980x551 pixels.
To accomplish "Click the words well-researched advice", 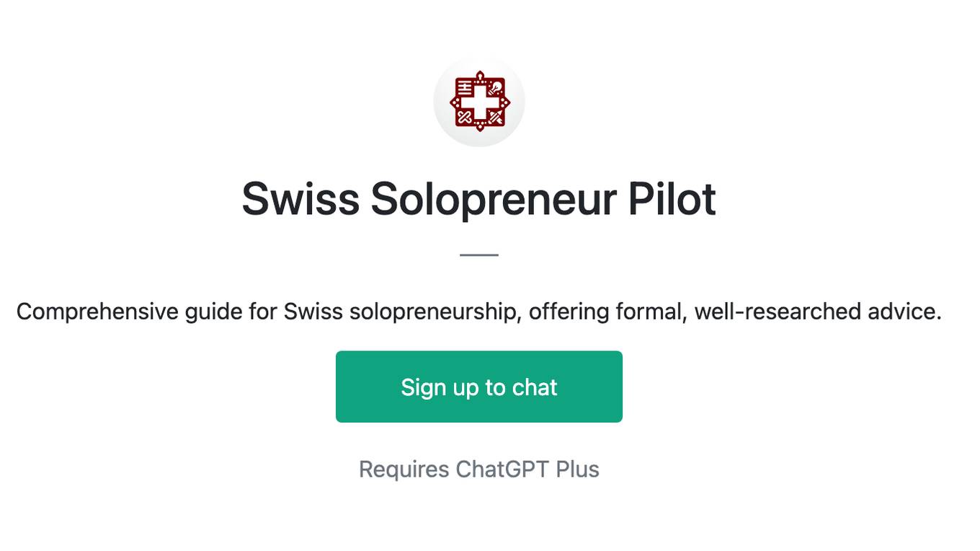I will [x=818, y=312].
